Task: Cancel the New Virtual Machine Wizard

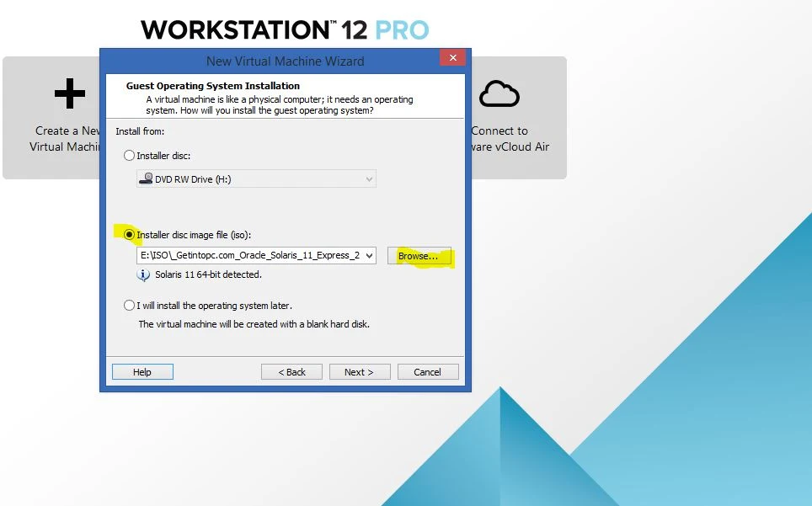Action: [x=428, y=371]
